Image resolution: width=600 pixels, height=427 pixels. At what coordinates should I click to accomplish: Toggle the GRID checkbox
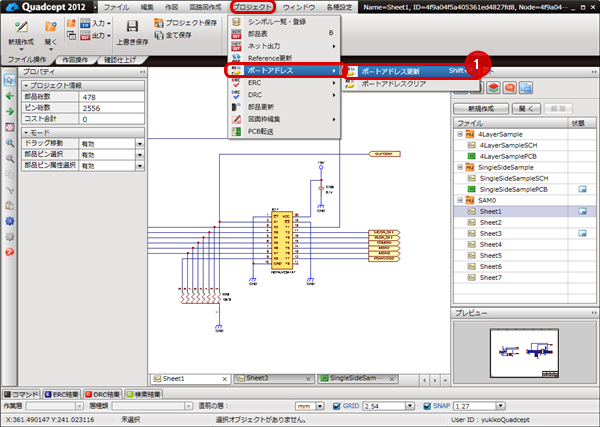(x=336, y=406)
